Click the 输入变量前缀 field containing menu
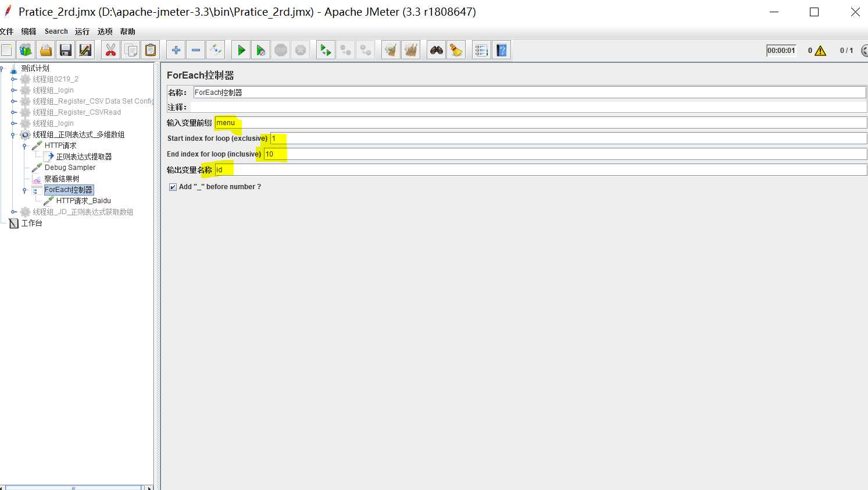The height and width of the screenshot is (490, 868). pyautogui.click(x=541, y=123)
